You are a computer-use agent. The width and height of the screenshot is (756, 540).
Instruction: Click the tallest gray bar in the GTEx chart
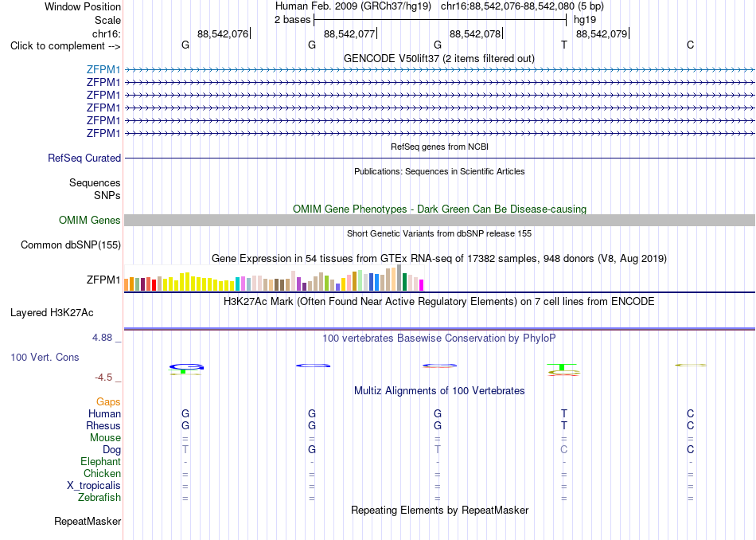(x=399, y=277)
